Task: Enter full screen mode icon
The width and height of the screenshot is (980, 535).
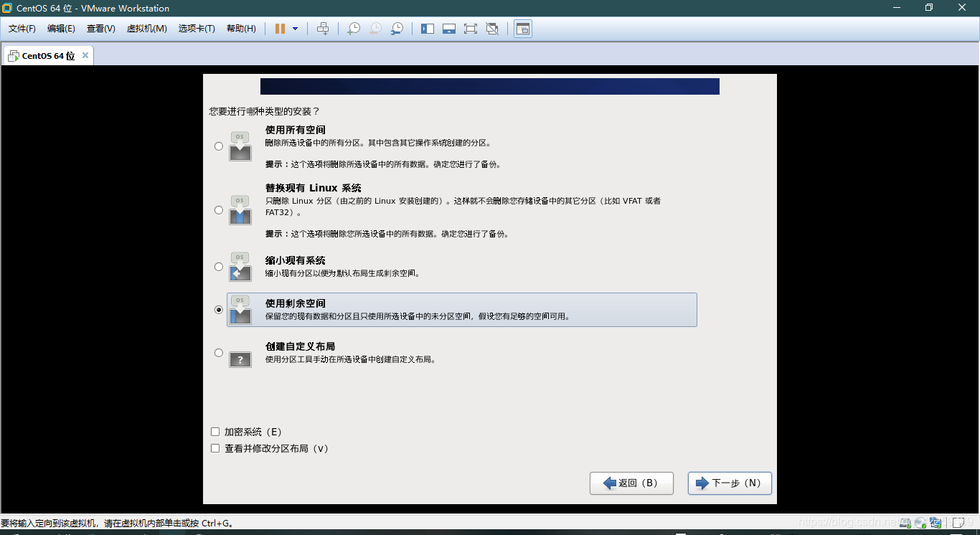Action: coord(471,29)
